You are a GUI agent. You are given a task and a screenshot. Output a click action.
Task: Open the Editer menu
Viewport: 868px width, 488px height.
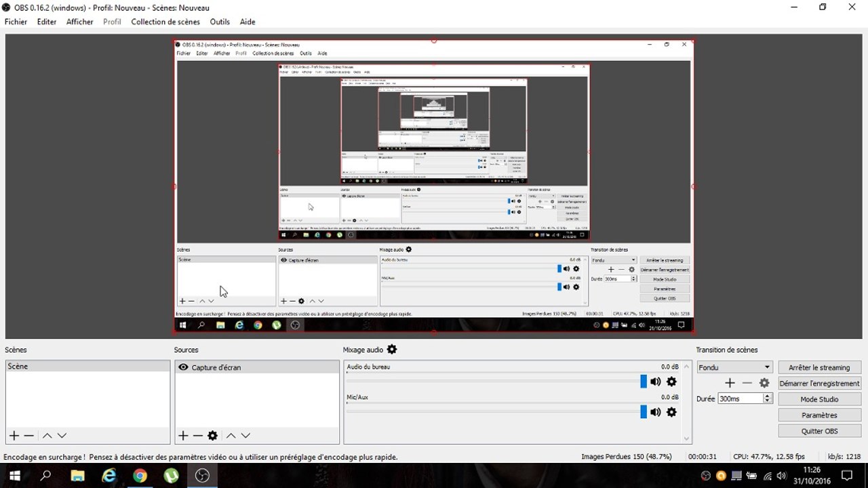coord(47,22)
